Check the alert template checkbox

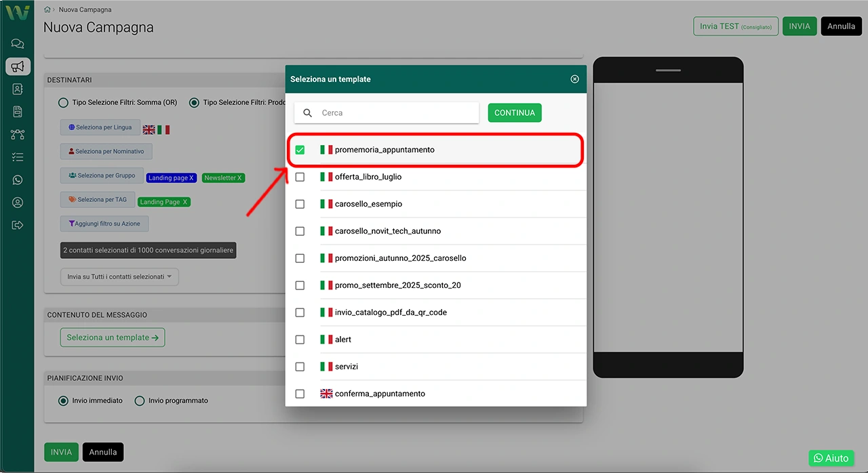(x=300, y=340)
